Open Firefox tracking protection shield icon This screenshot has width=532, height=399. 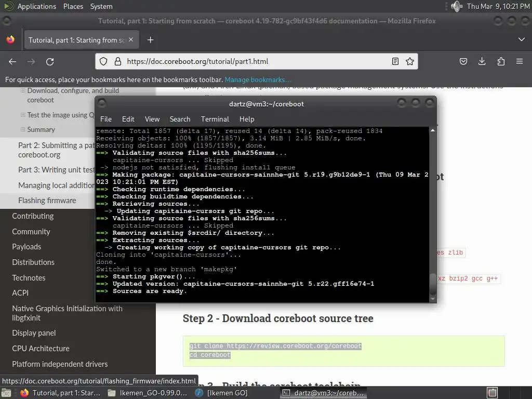click(103, 61)
